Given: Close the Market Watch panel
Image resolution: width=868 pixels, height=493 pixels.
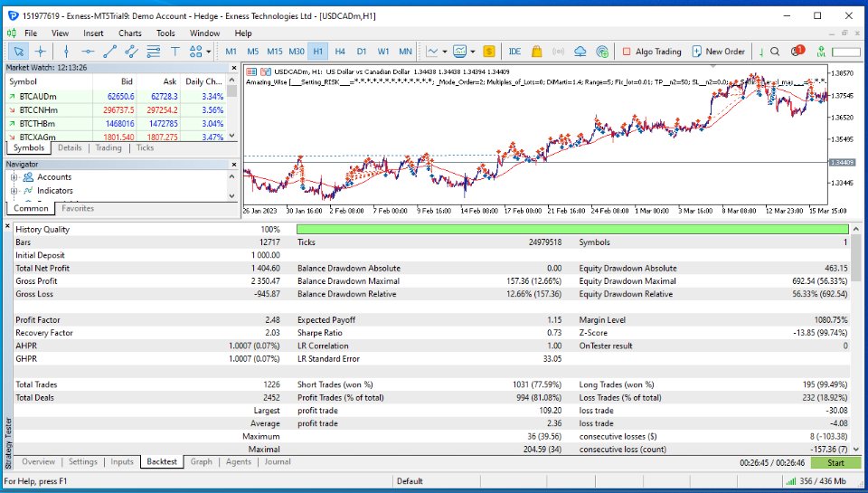Looking at the screenshot, I should tap(233, 68).
